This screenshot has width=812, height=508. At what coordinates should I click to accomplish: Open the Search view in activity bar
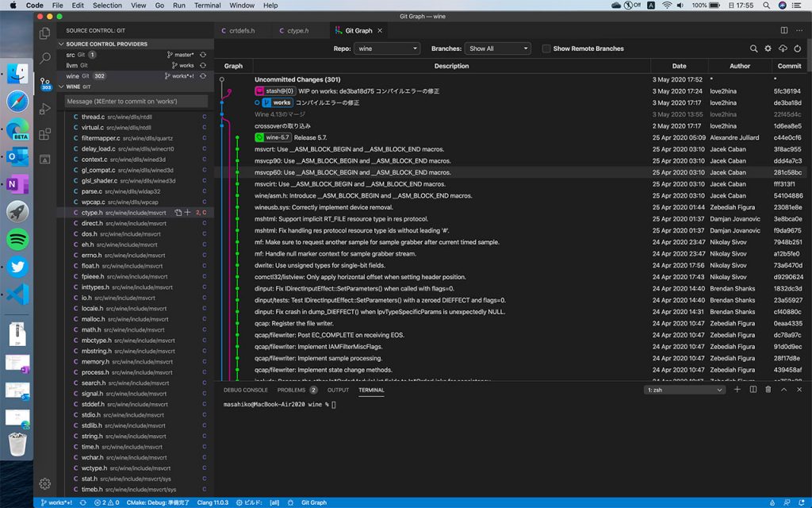click(x=45, y=57)
